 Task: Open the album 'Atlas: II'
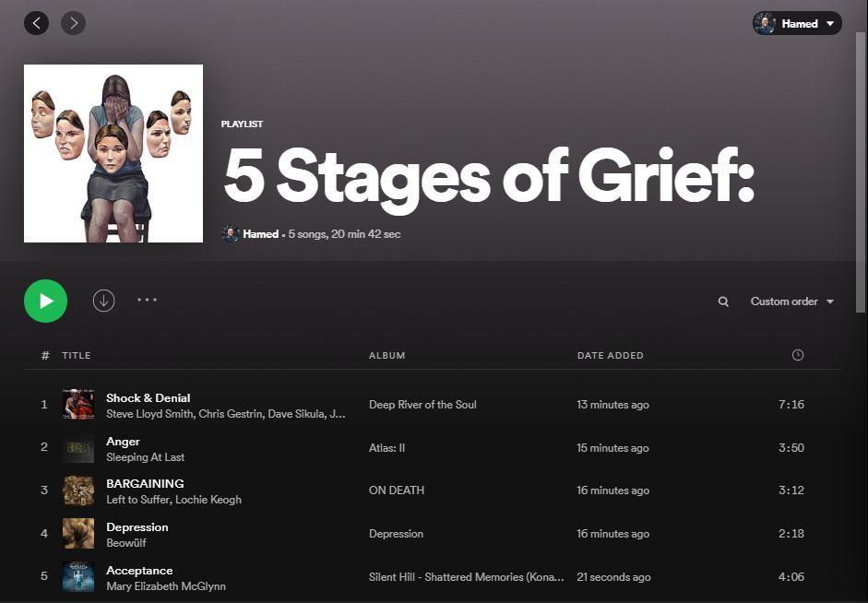point(386,447)
